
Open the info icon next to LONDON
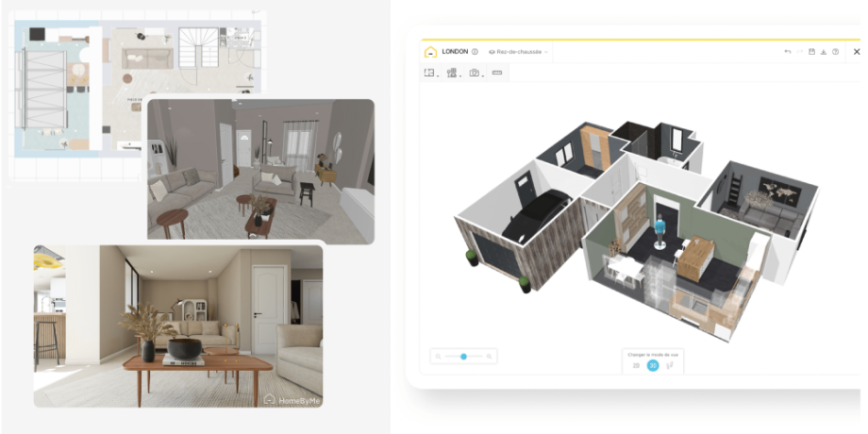(475, 52)
